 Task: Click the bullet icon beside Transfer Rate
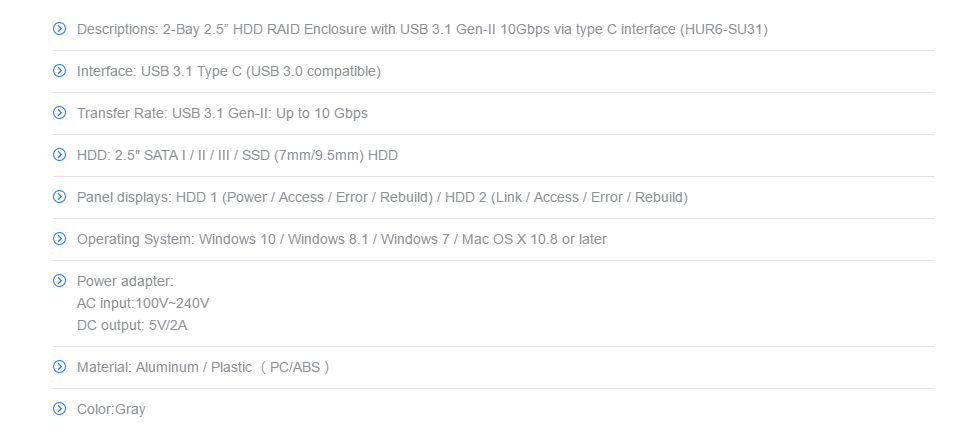59,112
